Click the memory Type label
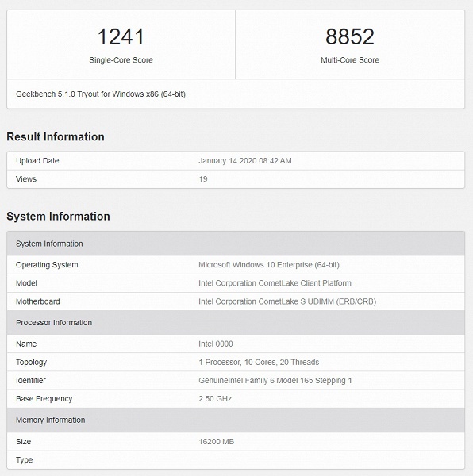The height and width of the screenshot is (476, 473). tap(24, 460)
